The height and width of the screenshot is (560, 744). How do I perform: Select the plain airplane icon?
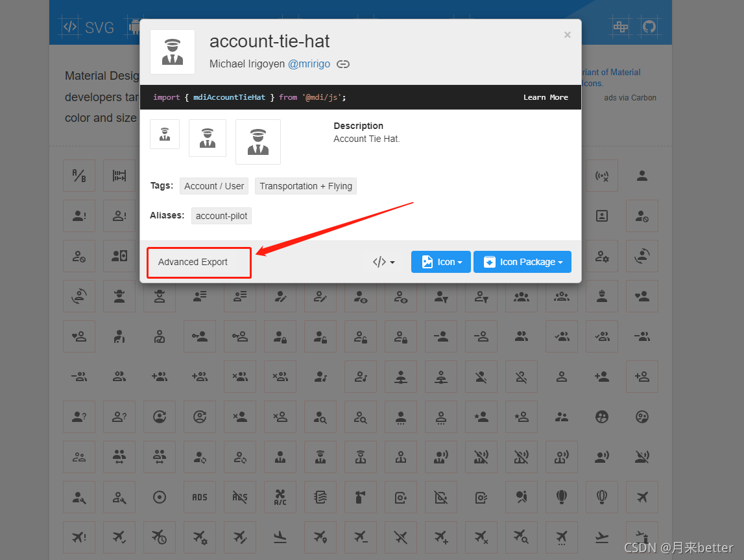(642, 497)
